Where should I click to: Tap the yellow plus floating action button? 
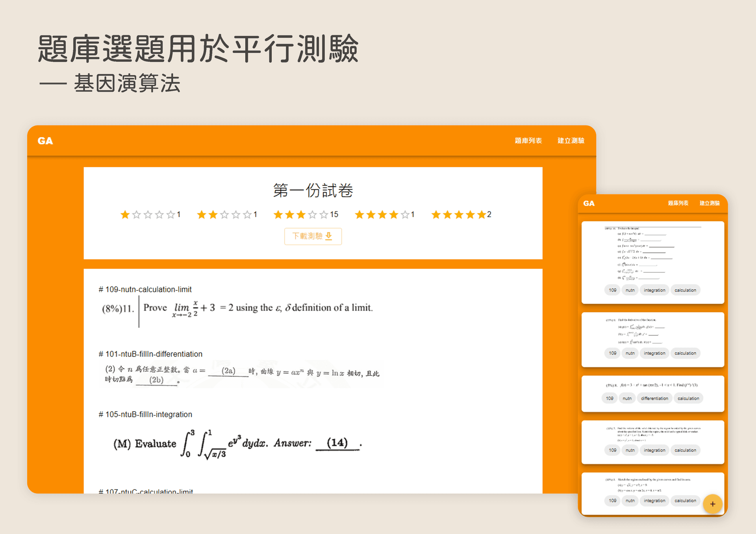pos(712,504)
